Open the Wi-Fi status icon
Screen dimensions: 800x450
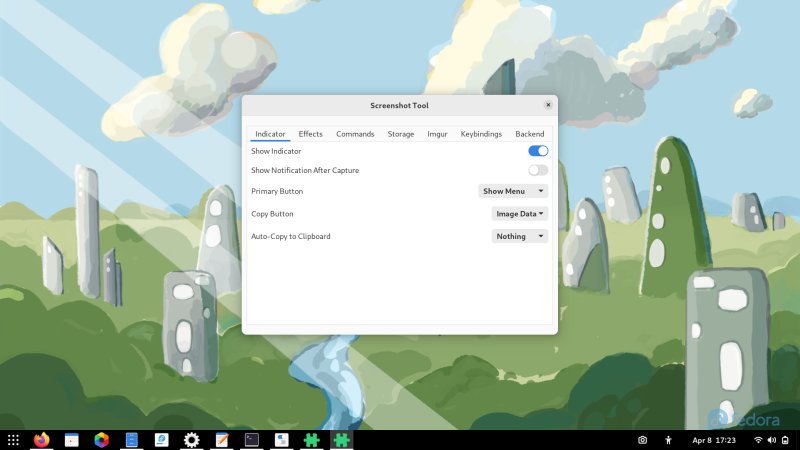[758, 440]
